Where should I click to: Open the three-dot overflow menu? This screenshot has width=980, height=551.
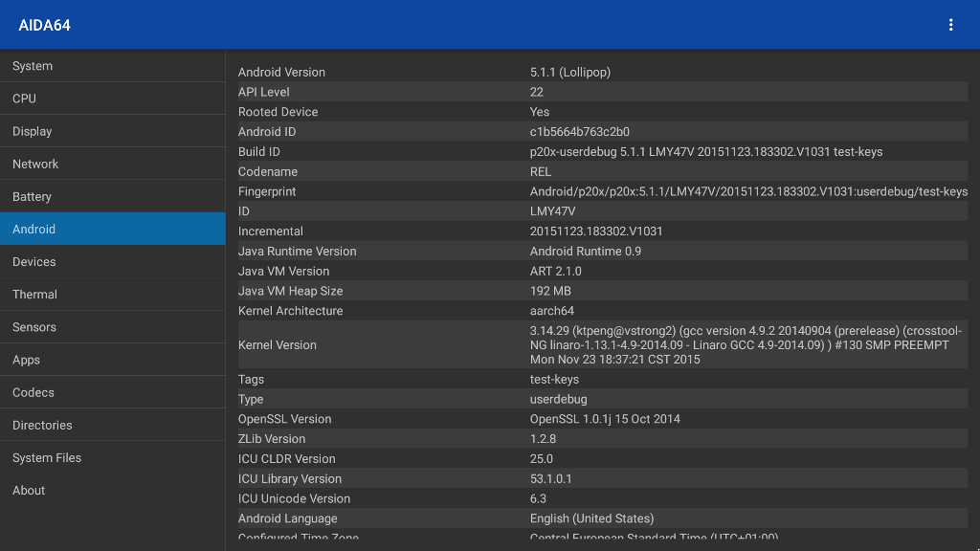coord(950,25)
